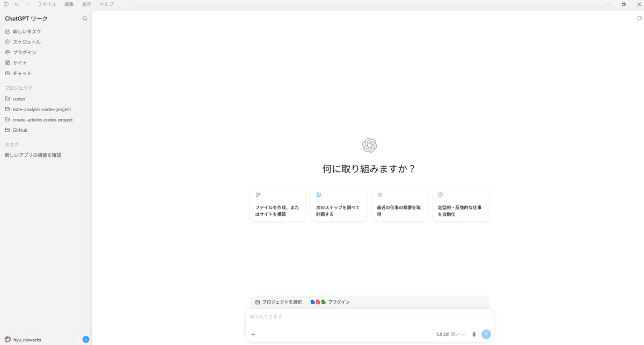Click the plus attach icon
This screenshot has width=644, height=345.
click(x=253, y=334)
